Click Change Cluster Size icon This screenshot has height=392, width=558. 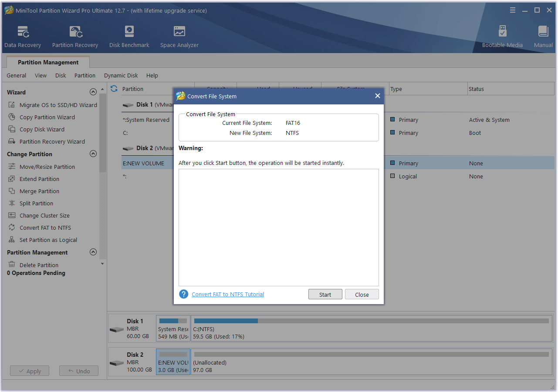pos(12,215)
